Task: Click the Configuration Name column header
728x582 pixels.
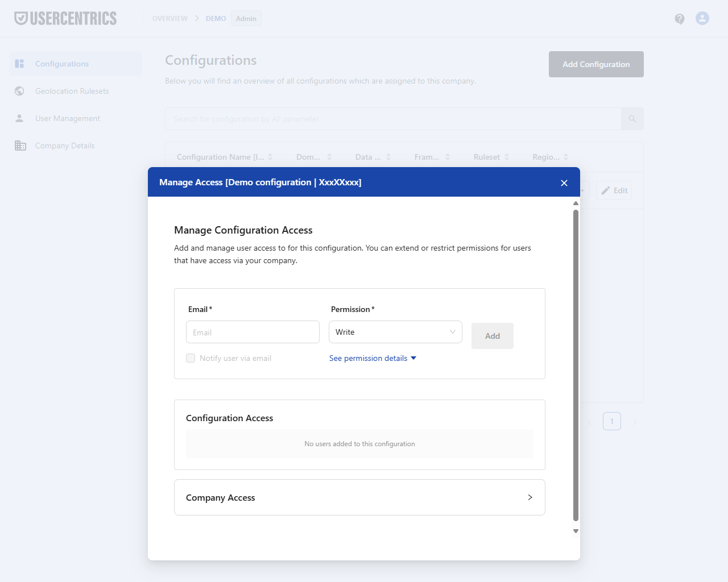Action: pyautogui.click(x=221, y=157)
